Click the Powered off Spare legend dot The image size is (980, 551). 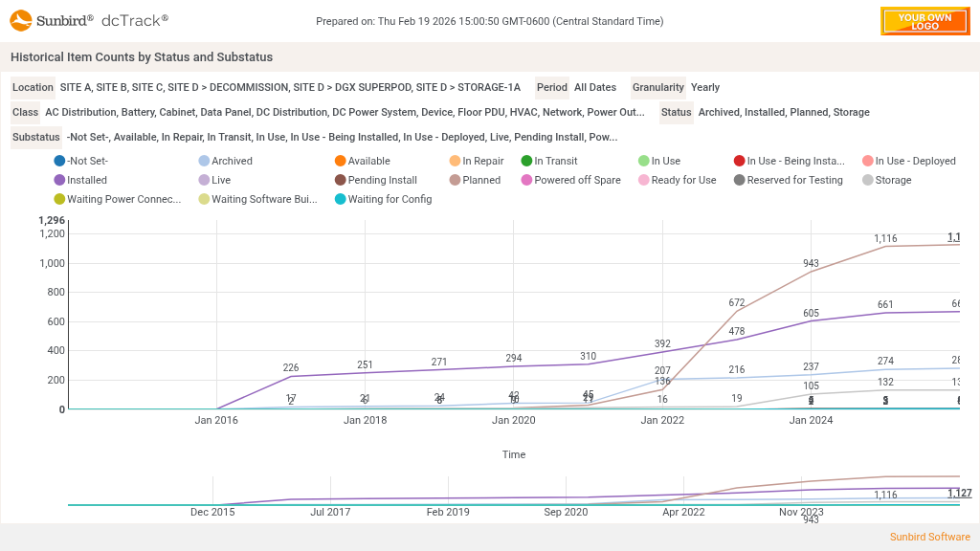[x=526, y=180]
